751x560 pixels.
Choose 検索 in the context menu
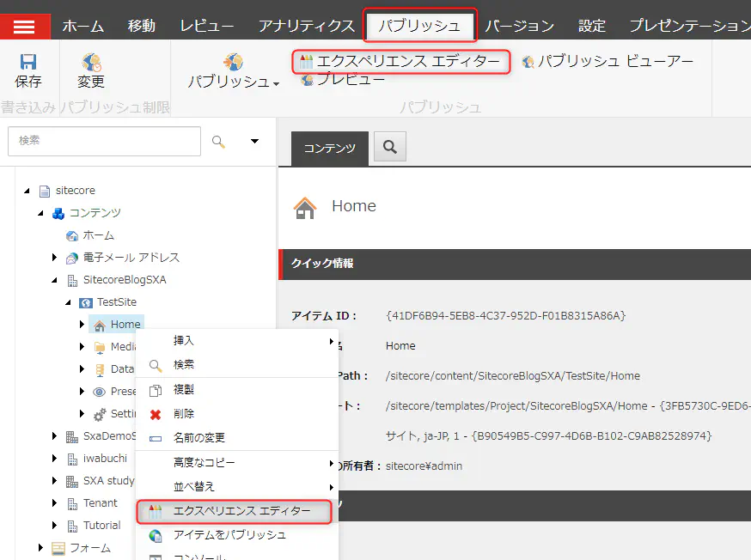pyautogui.click(x=237, y=365)
